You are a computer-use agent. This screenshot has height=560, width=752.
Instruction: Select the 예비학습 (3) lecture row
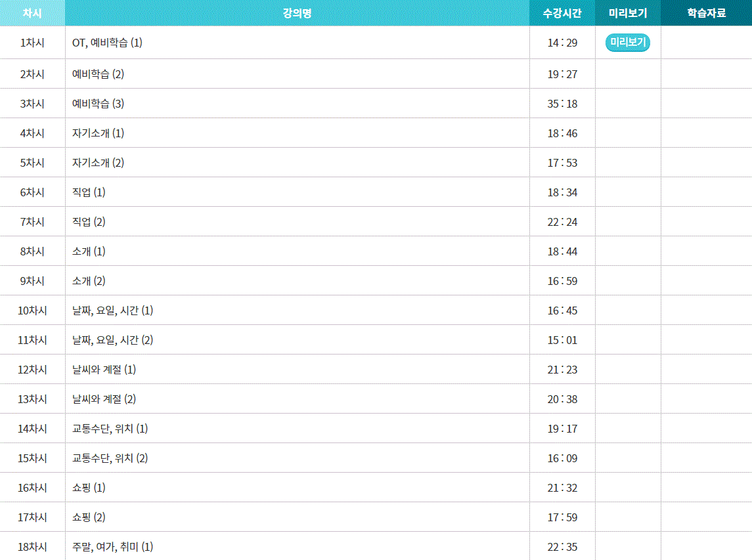[x=98, y=104]
